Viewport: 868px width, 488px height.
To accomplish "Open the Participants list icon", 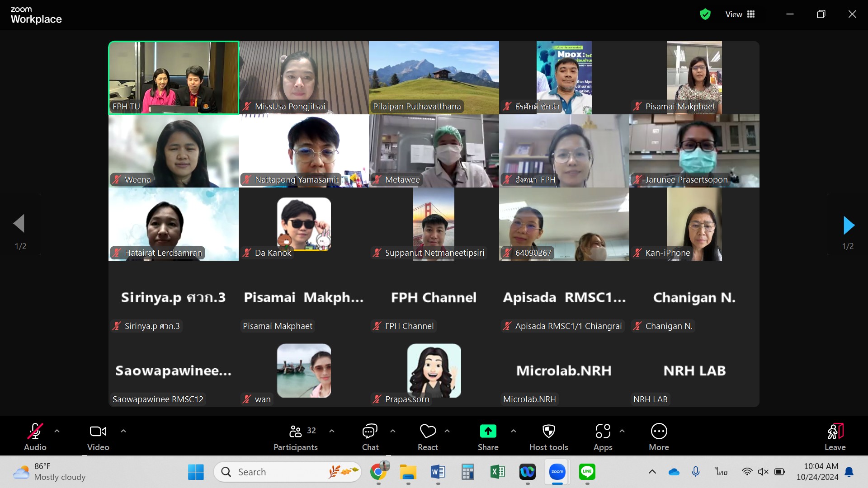I will coord(296,432).
